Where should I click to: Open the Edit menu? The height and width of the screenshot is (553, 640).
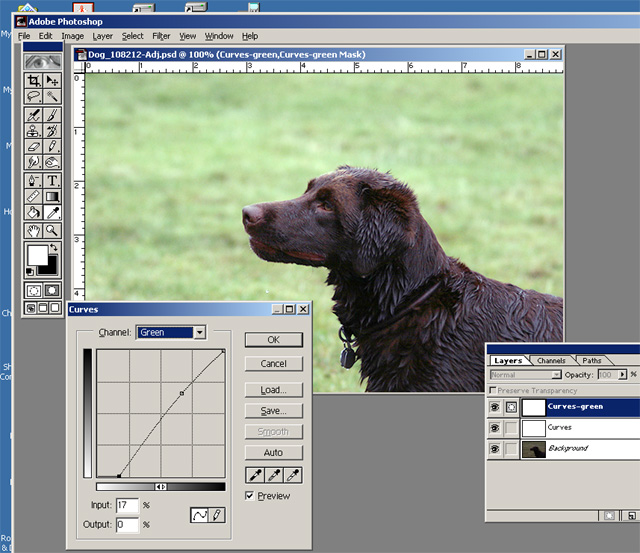coord(45,36)
